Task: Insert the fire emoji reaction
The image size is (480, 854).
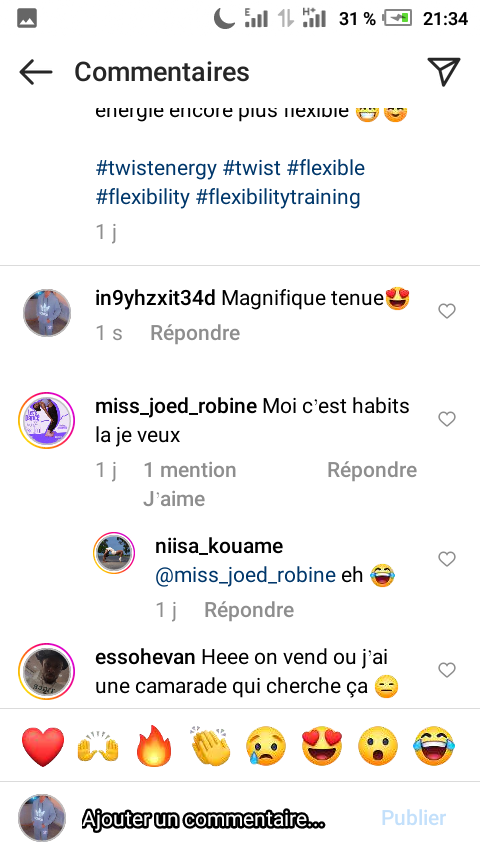Action: (155, 747)
